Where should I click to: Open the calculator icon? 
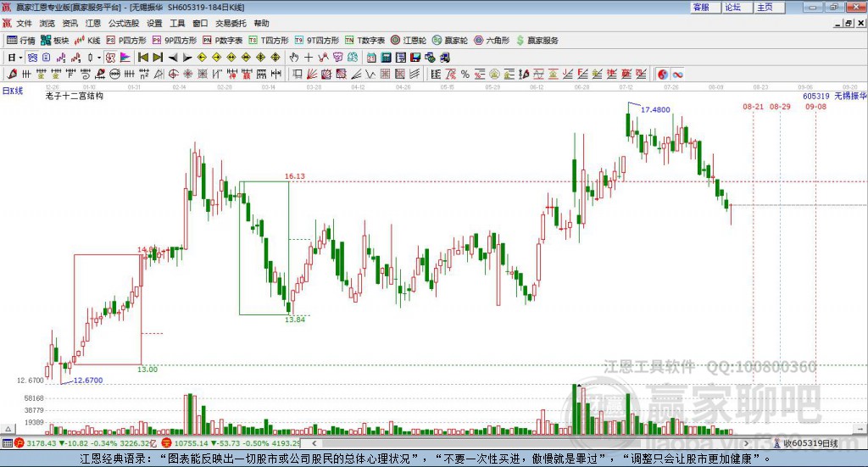pyautogui.click(x=386, y=58)
